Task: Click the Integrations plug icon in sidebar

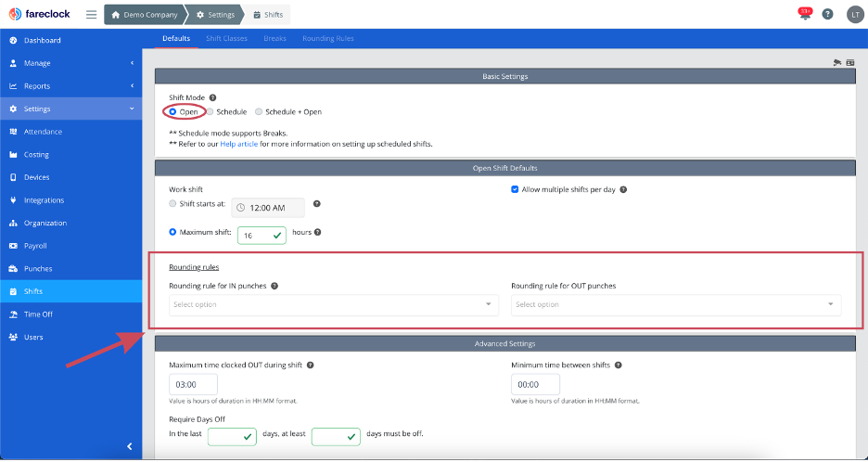Action: [x=13, y=200]
